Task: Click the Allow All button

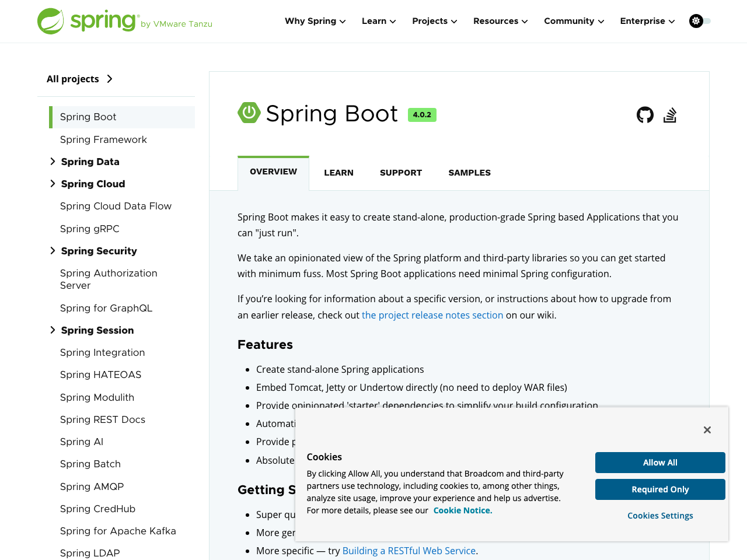Action: [x=660, y=462]
